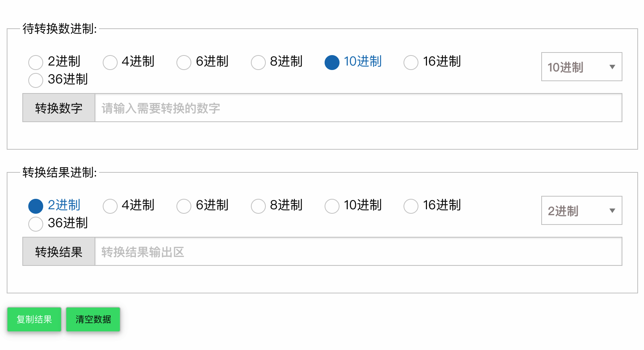Image resolution: width=644 pixels, height=350 pixels.
Task: Select 16进制 radio button for result base
Action: pos(411,206)
